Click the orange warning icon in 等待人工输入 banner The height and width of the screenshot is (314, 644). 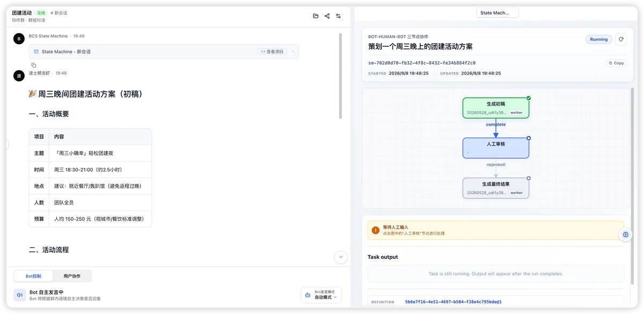[376, 230]
